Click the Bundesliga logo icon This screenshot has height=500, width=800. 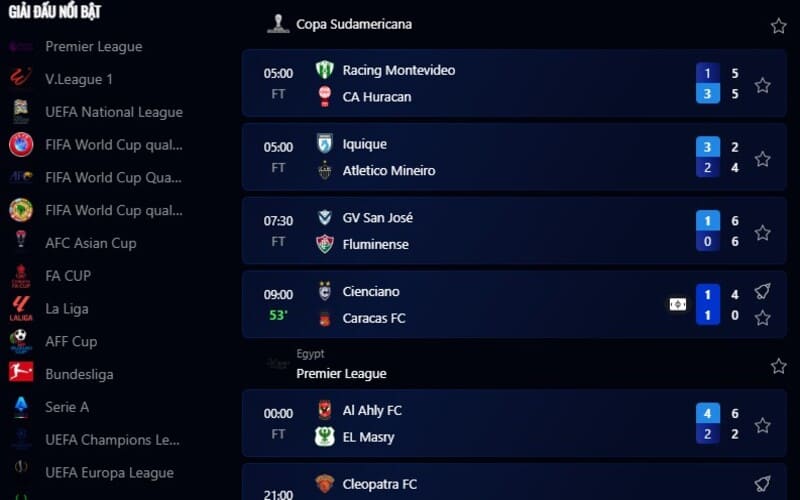point(20,374)
